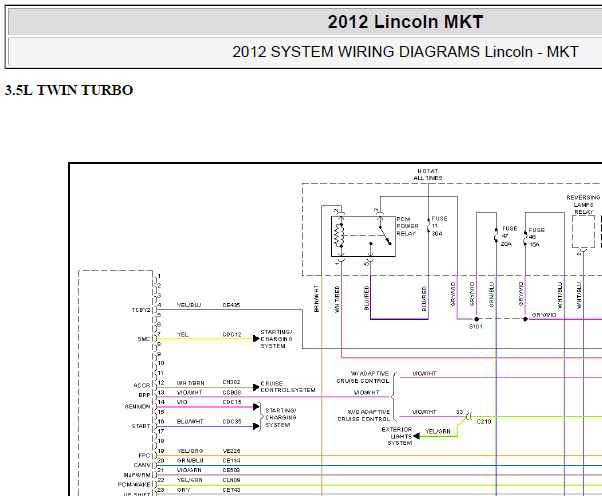
Task: Click the Reversing Lamps Relay box
Action: (x=583, y=231)
